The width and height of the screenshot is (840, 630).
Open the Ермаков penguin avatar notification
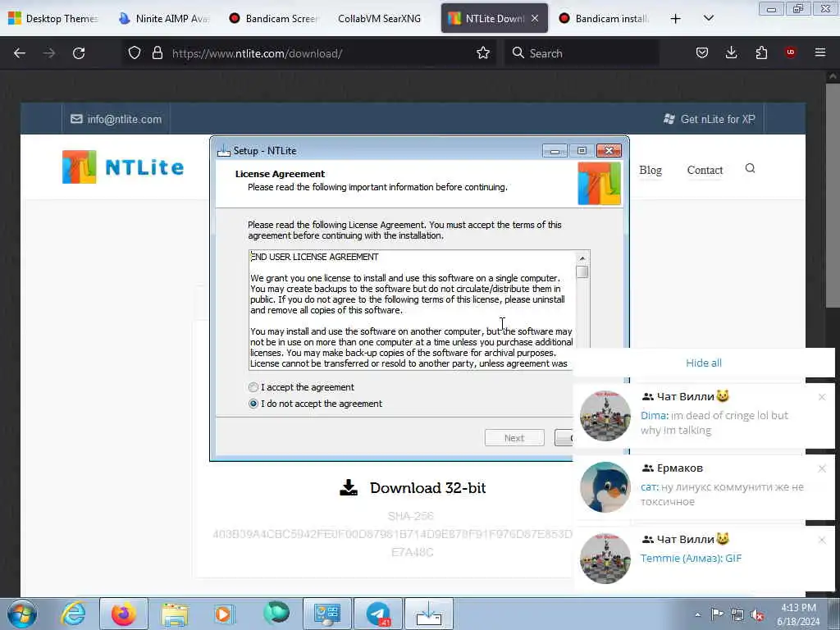click(x=605, y=487)
